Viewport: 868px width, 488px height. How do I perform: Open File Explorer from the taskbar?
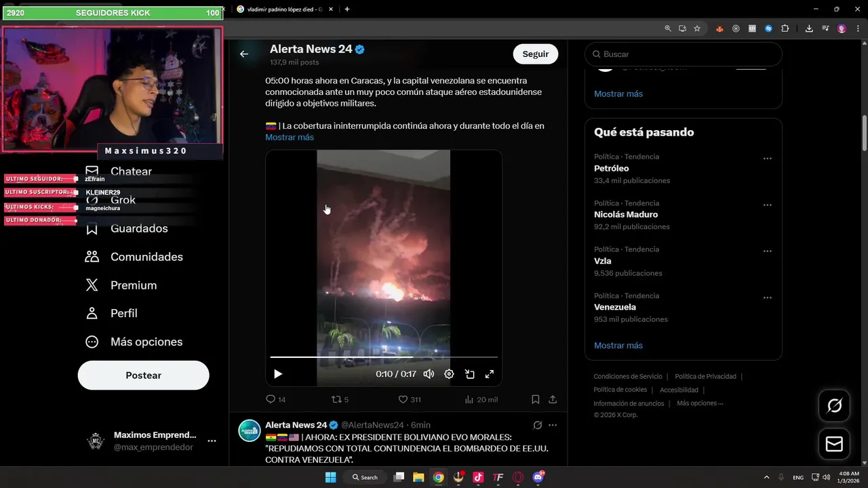418,477
